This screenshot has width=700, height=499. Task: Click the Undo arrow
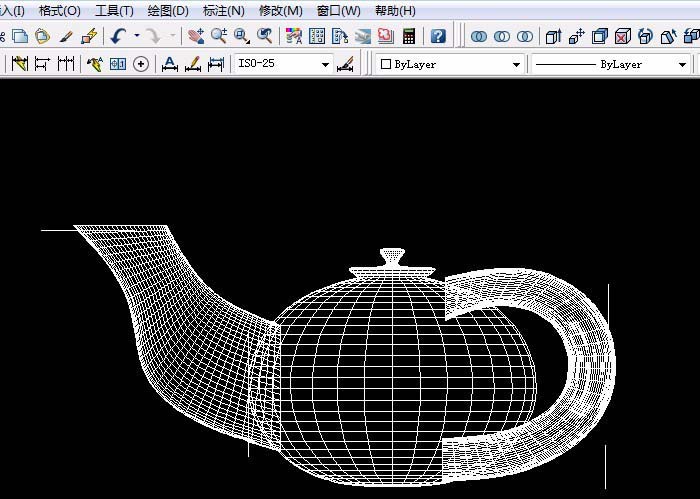pyautogui.click(x=119, y=36)
